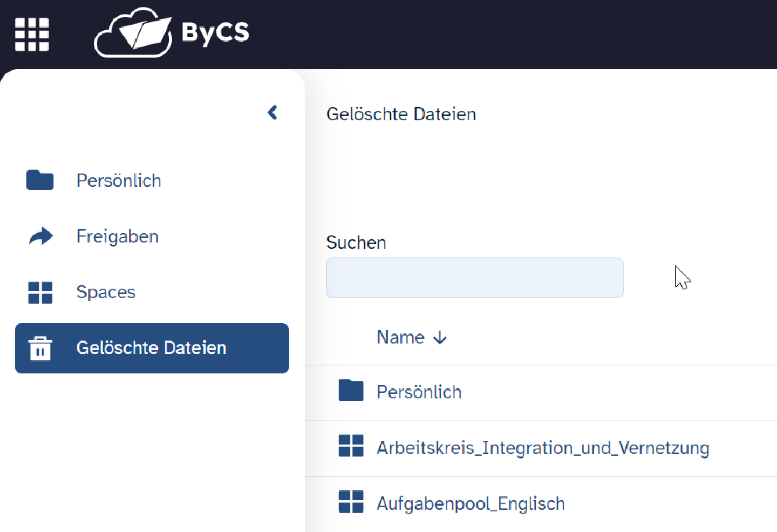This screenshot has height=532, width=777.
Task: Click the trash icon for Gelöschte Dateien
Action: pos(40,348)
